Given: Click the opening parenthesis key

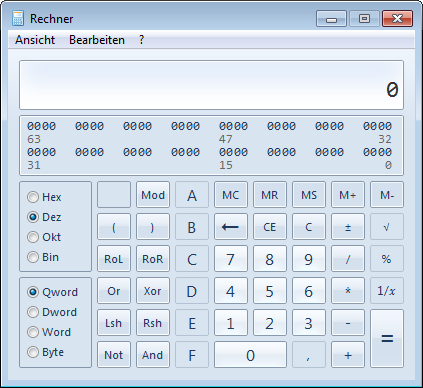Looking at the screenshot, I should (114, 227).
